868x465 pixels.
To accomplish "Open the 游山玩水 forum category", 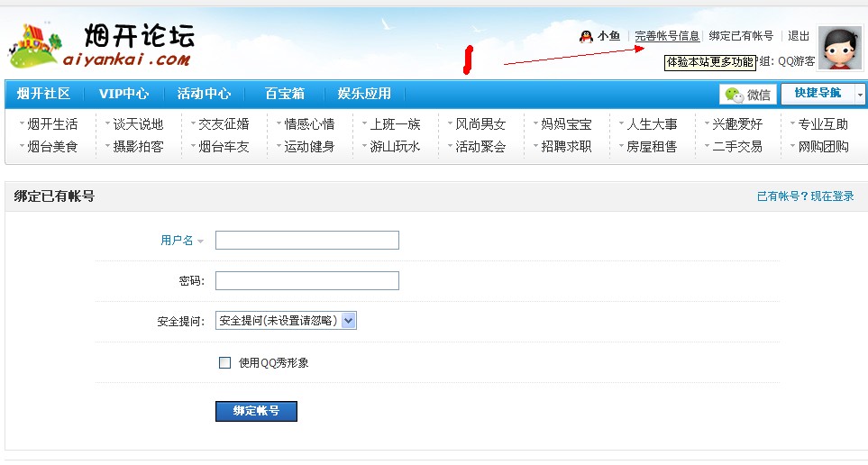I will coord(396,147).
